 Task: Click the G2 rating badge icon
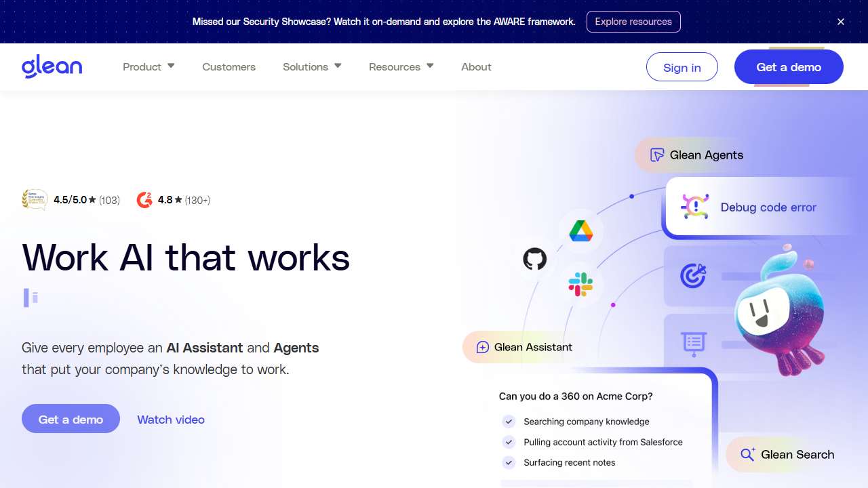144,200
